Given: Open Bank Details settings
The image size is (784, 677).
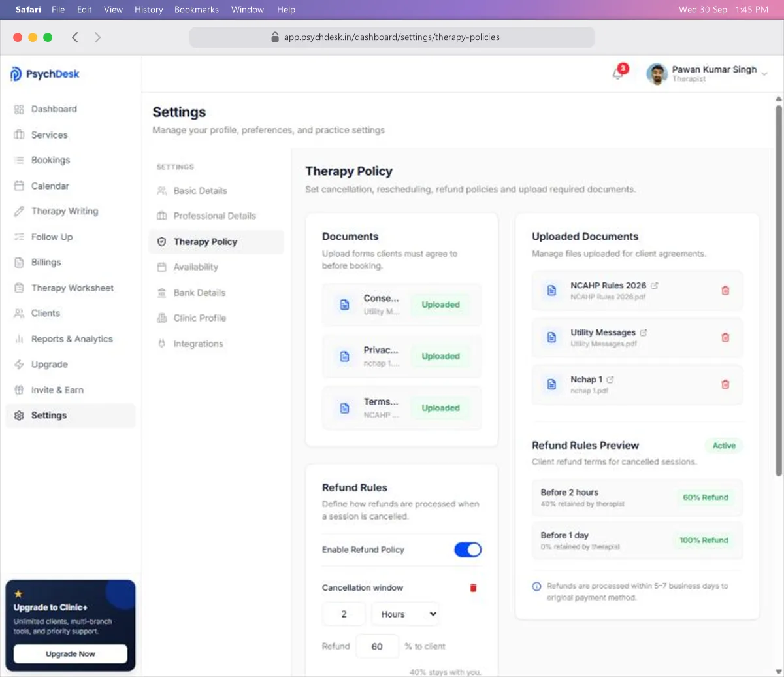Looking at the screenshot, I should pos(216,293).
